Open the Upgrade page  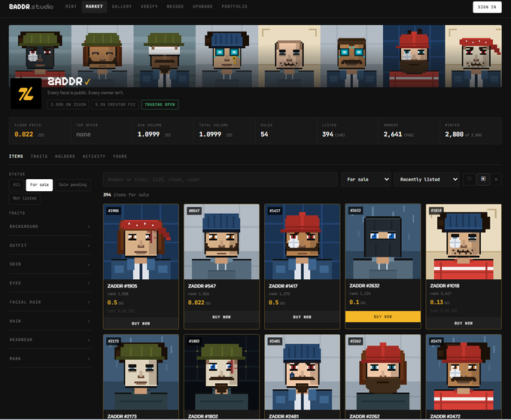click(x=202, y=7)
